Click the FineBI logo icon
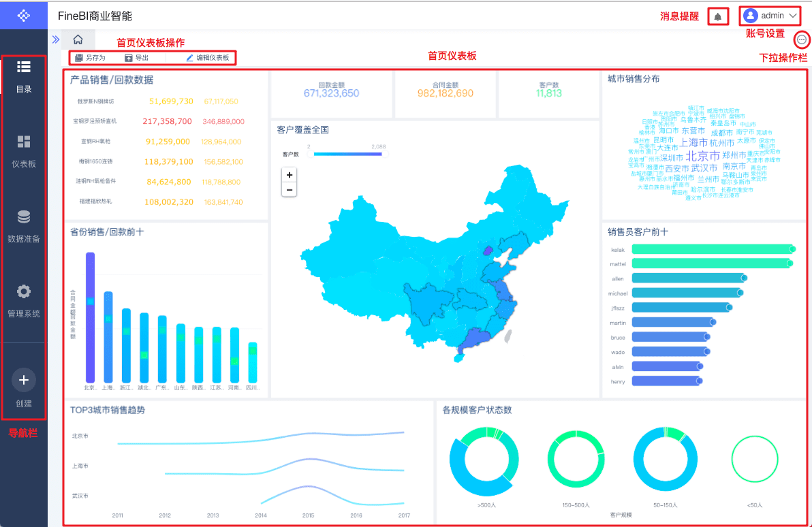 (x=23, y=16)
